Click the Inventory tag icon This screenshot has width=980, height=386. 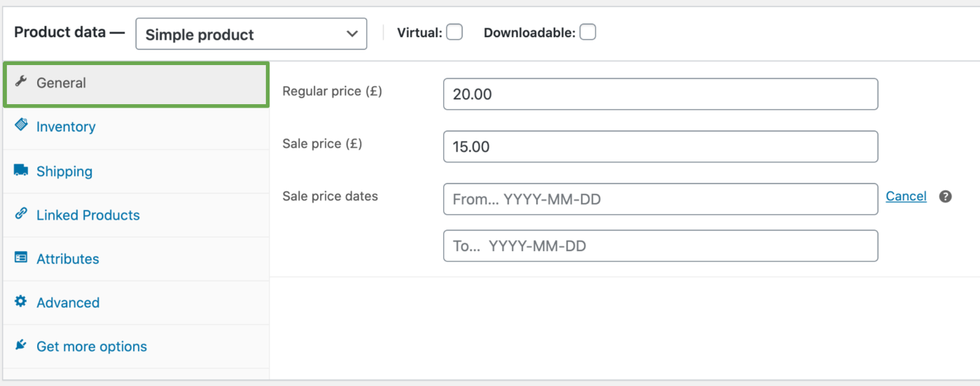(21, 126)
